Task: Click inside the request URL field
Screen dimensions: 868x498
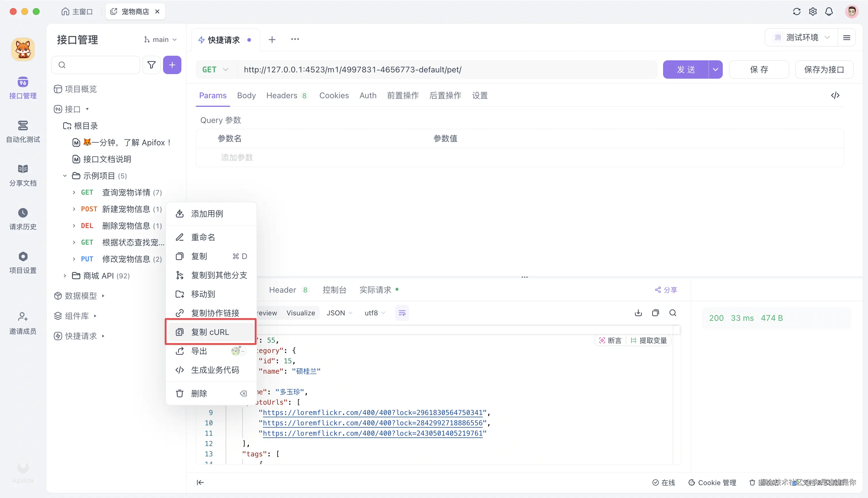Action: point(444,69)
